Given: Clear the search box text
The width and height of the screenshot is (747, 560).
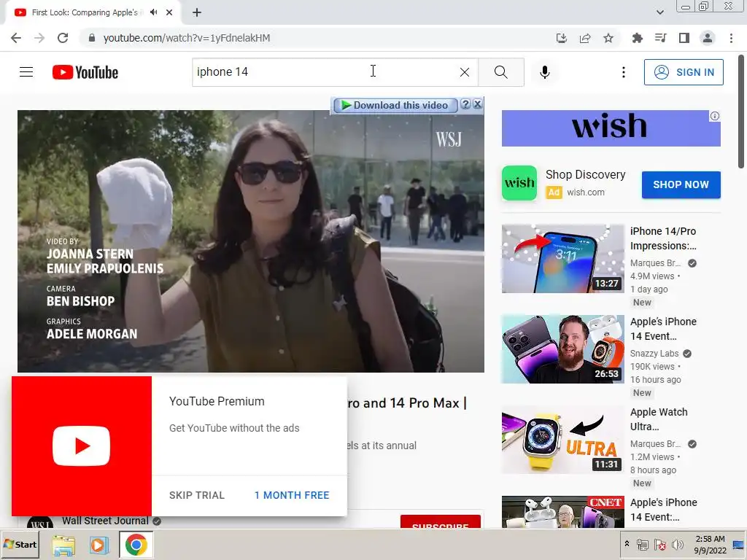Looking at the screenshot, I should click(x=465, y=72).
